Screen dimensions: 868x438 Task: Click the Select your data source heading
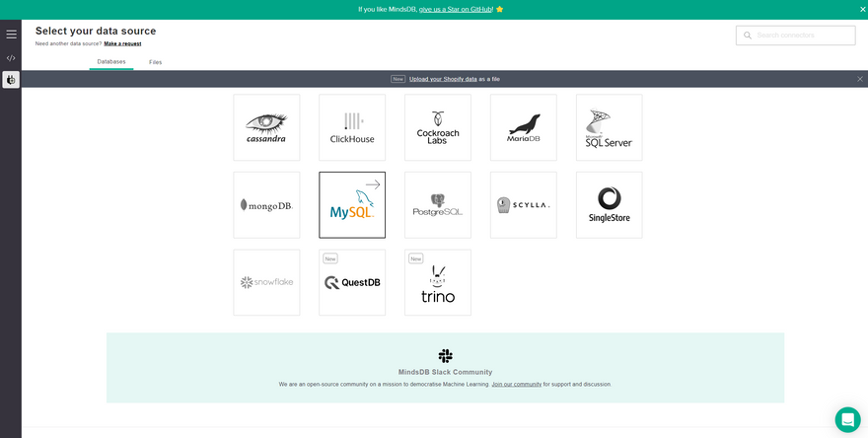pyautogui.click(x=96, y=31)
